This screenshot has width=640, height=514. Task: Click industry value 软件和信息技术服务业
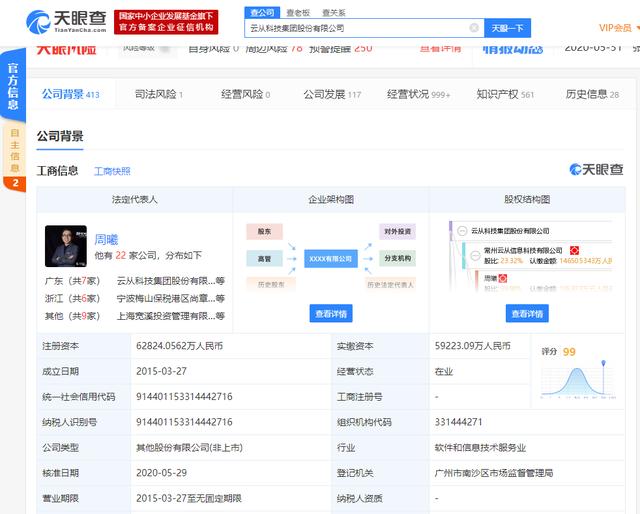pos(480,447)
